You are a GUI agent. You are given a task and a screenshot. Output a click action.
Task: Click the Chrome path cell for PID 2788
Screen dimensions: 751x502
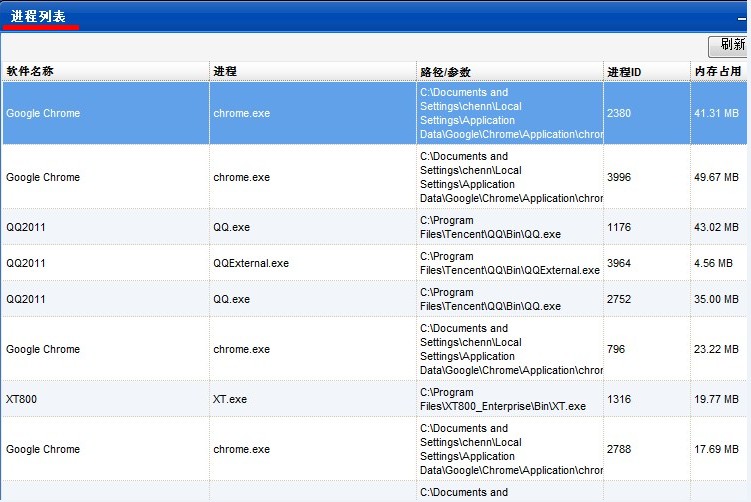pyautogui.click(x=510, y=449)
